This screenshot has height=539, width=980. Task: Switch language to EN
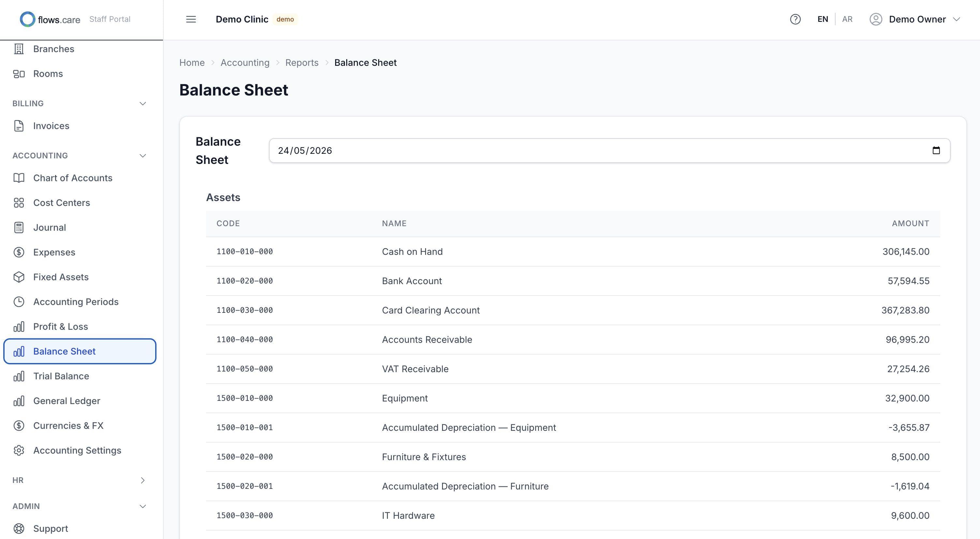pyautogui.click(x=823, y=20)
